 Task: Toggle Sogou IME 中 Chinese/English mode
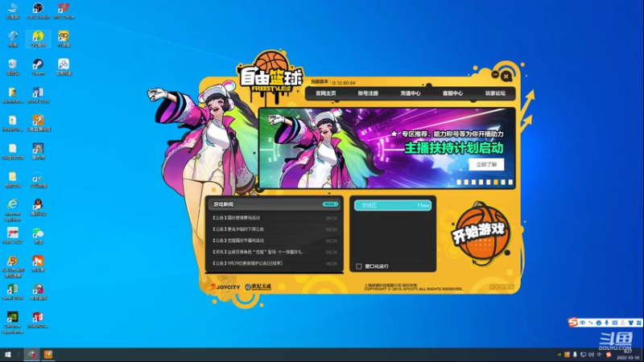click(x=582, y=323)
